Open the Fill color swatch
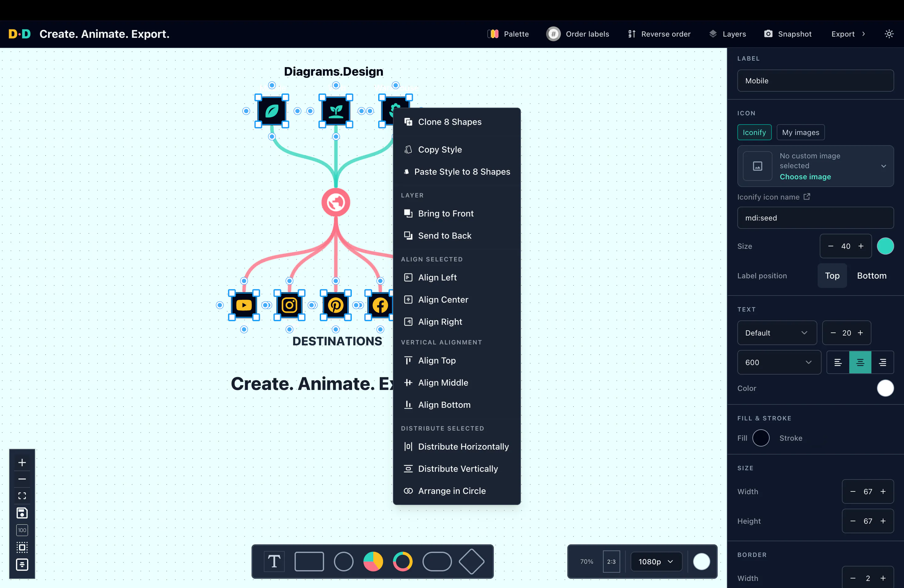Image resolution: width=904 pixels, height=588 pixels. coord(760,438)
